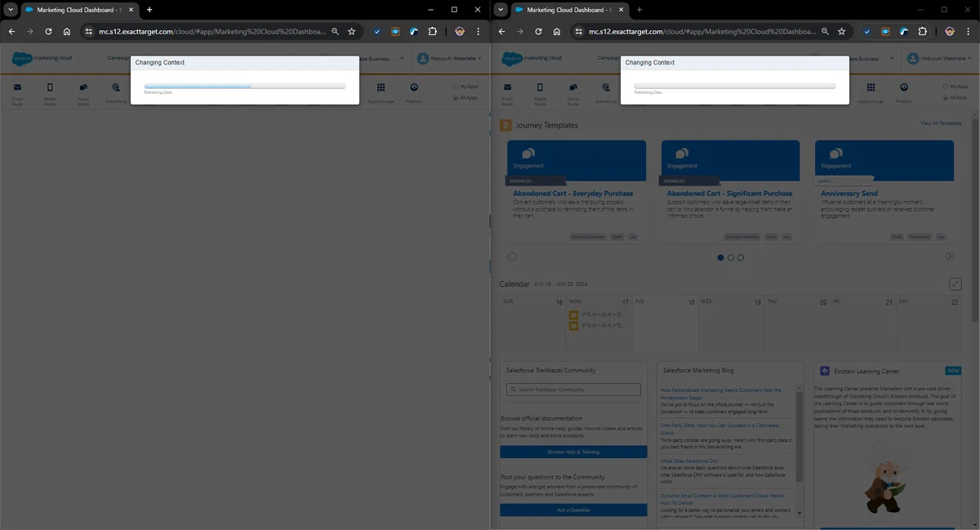Viewport: 980px width, 530px height.
Task: Click Salesforce Marketing Cloud logo in left window
Action: 42,59
